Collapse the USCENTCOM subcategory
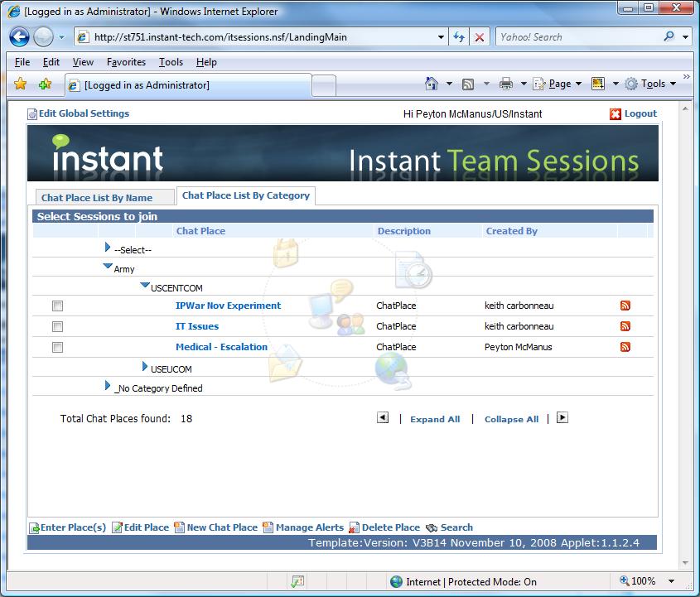Image resolution: width=700 pixels, height=597 pixels. 145,285
